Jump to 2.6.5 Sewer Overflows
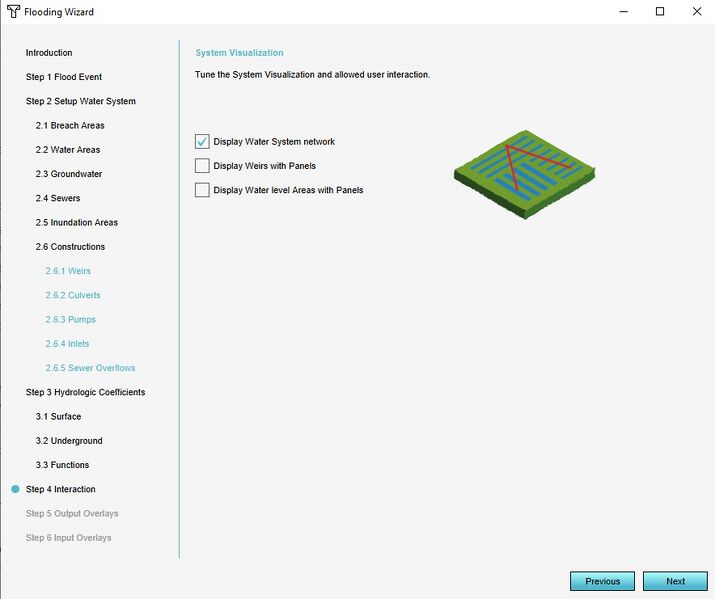This screenshot has width=715, height=599. tap(90, 368)
